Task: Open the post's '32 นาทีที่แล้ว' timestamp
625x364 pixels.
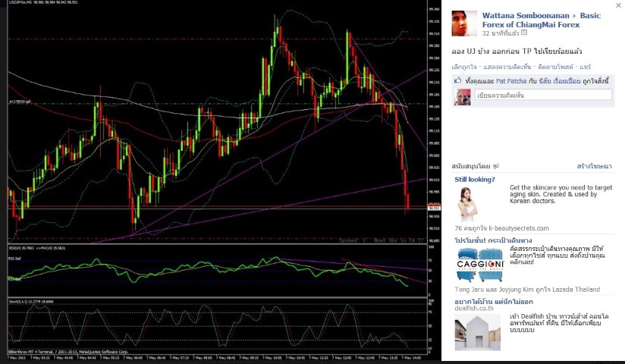Action: point(501,33)
